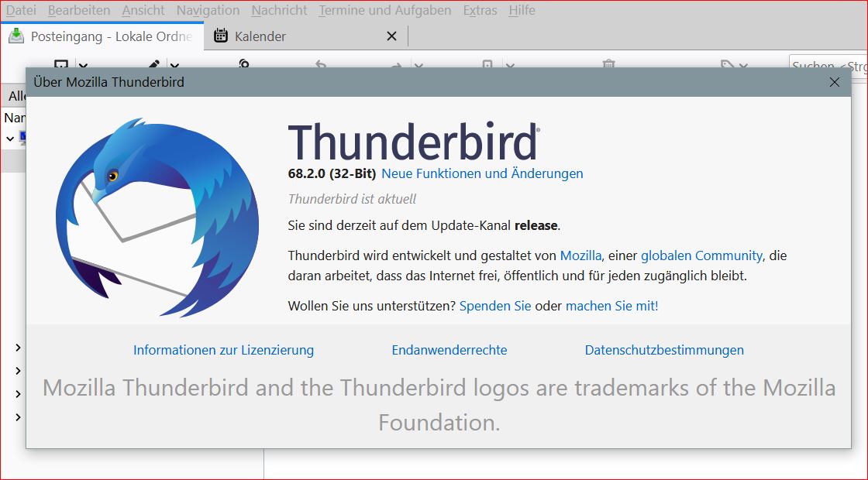Open the Endanwenderrechte link
The height and width of the screenshot is (480, 868).
(449, 350)
